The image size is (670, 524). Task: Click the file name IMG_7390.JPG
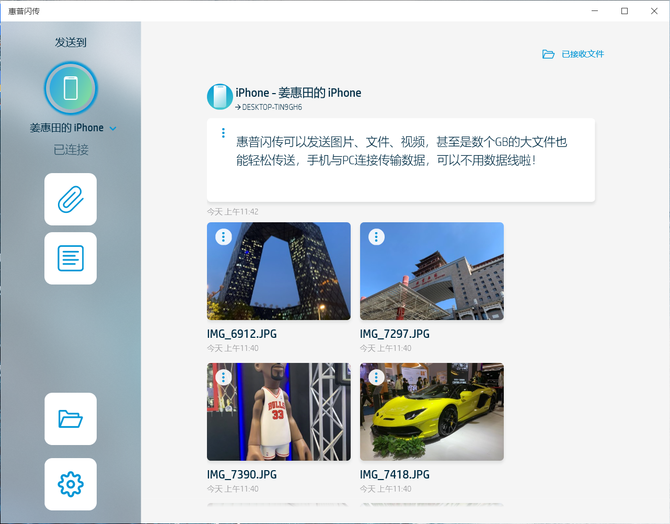pyautogui.click(x=242, y=474)
